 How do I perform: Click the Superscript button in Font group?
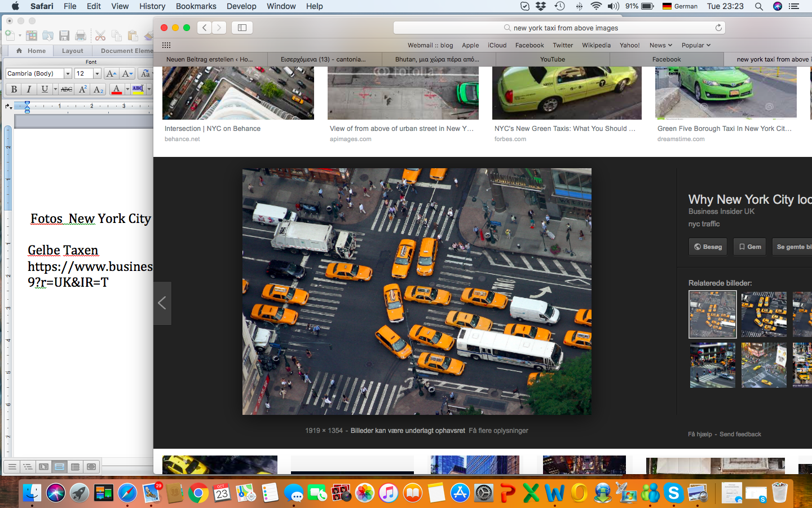(82, 89)
